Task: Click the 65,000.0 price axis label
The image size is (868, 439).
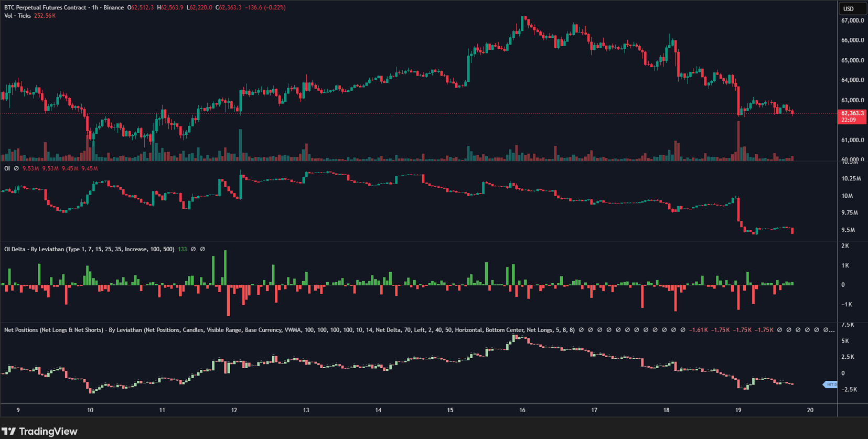Action: [x=852, y=60]
